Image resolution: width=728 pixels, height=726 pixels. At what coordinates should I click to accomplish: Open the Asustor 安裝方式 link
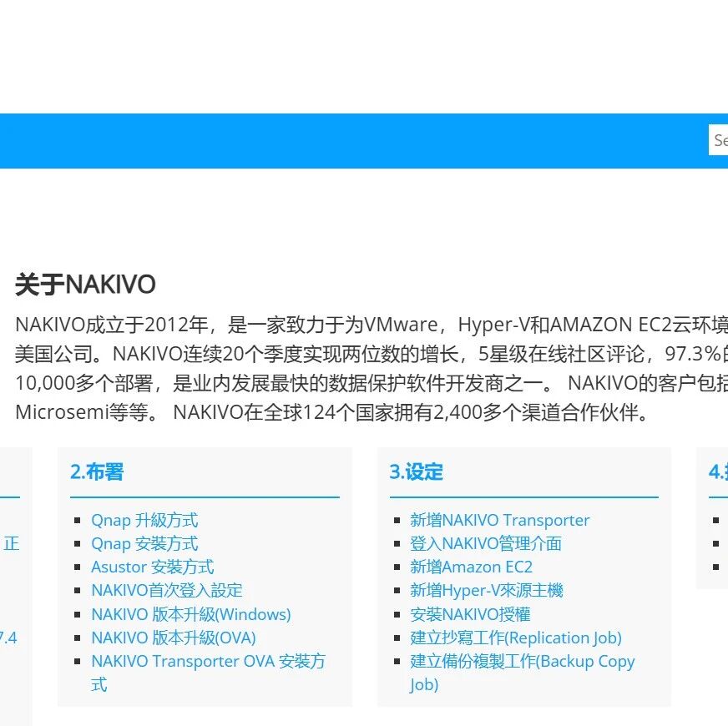152,567
